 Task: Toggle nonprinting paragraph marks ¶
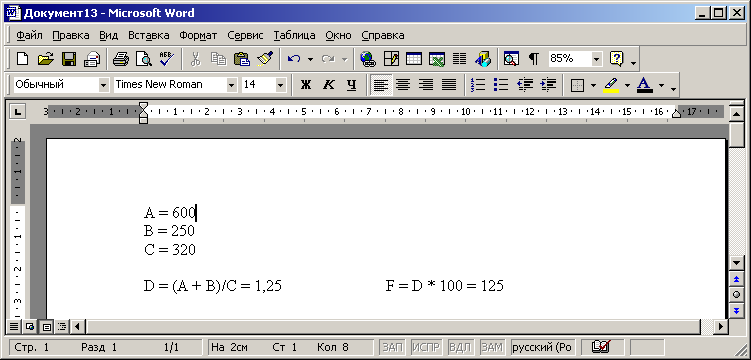tap(534, 59)
